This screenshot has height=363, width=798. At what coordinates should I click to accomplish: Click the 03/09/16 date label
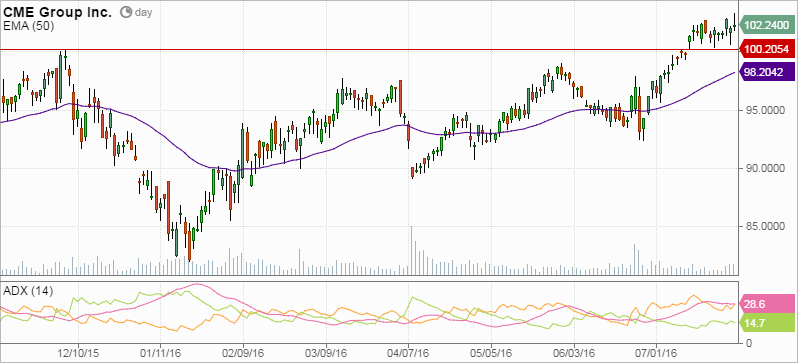pyautogui.click(x=326, y=353)
